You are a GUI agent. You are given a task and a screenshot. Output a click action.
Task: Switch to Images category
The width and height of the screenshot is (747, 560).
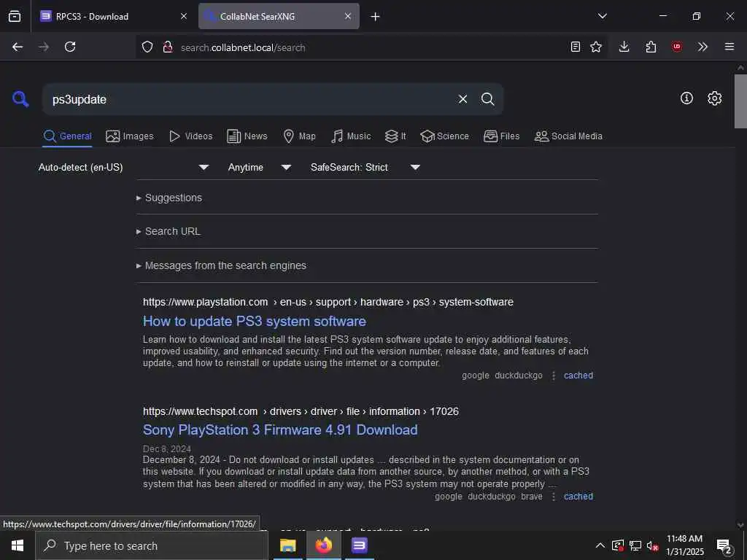[x=130, y=136]
